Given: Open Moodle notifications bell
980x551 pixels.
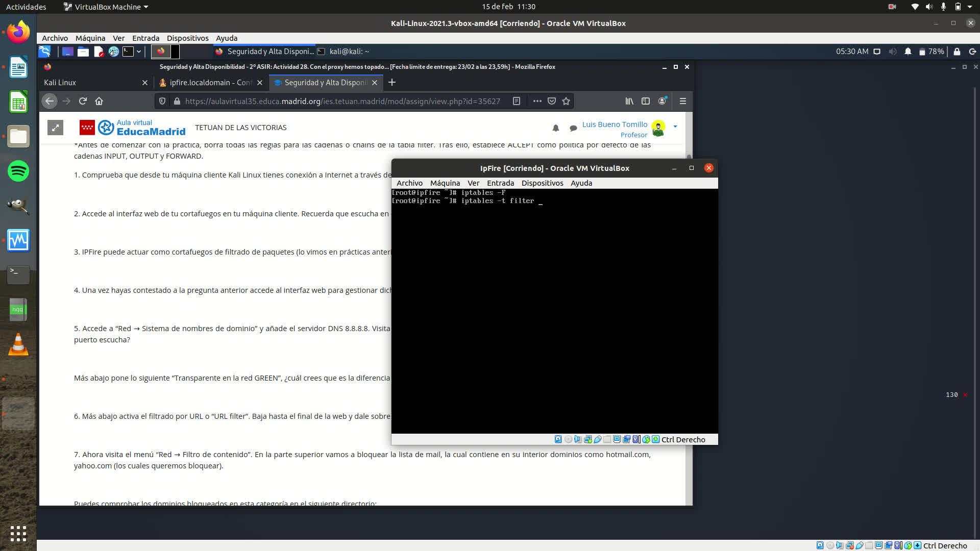Looking at the screenshot, I should [556, 128].
